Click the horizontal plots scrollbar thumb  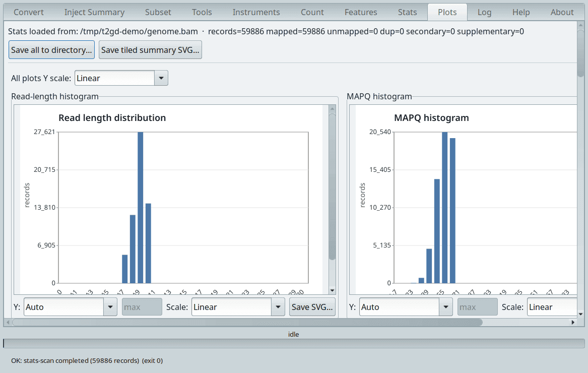(x=247, y=322)
